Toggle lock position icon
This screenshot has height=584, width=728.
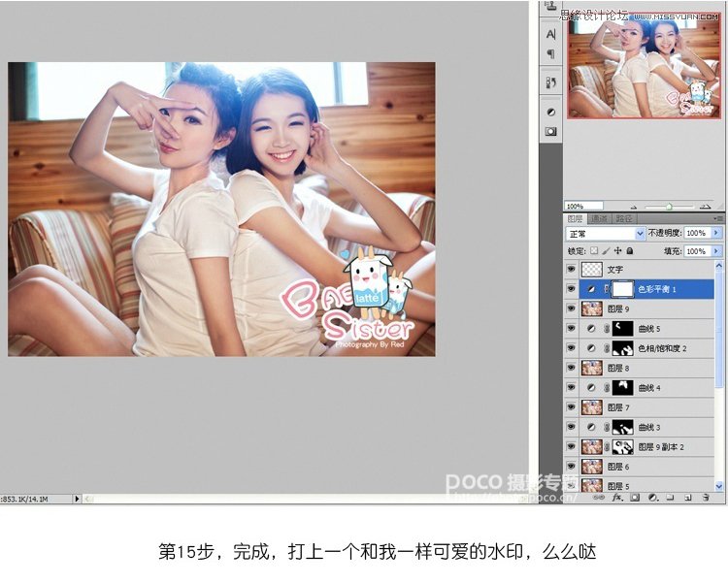[618, 251]
